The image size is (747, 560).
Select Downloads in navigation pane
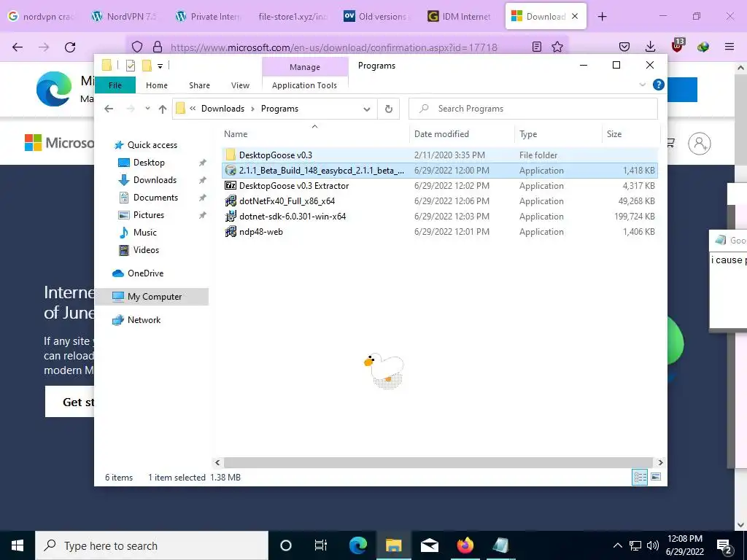coord(155,180)
